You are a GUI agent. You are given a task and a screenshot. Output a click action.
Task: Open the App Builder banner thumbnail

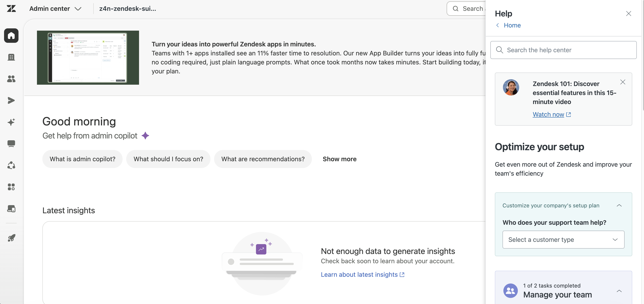(88, 57)
